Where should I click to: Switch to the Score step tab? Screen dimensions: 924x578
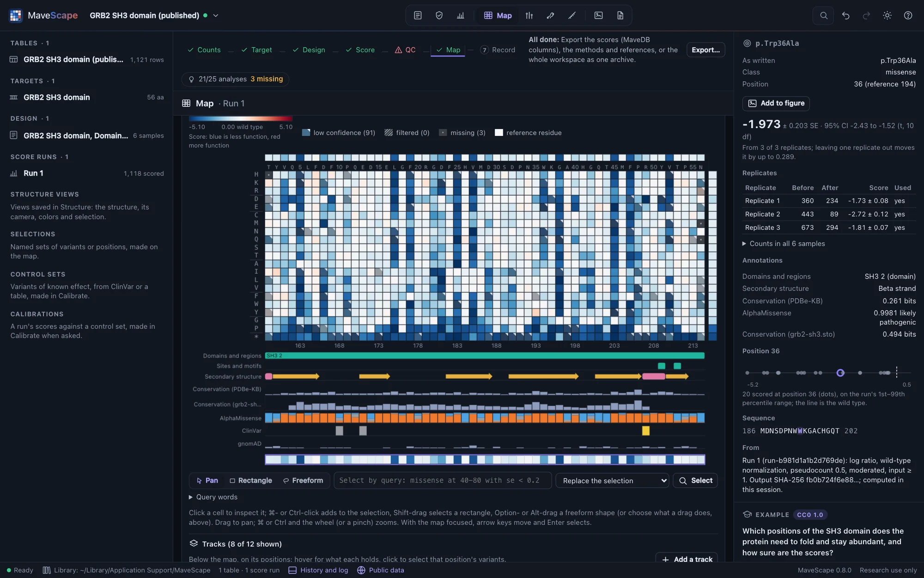point(360,49)
